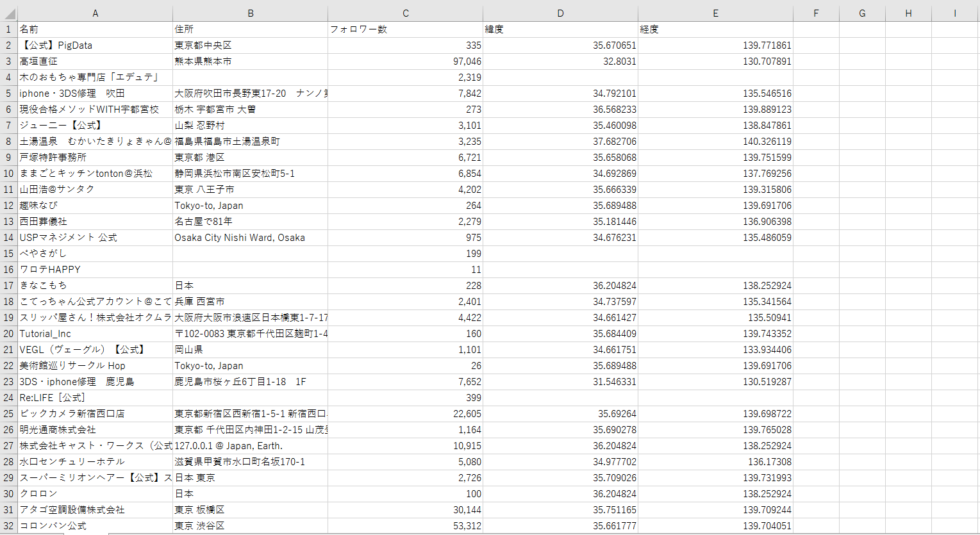Screen dimensions: 980x535
Task: Select the cell 3DS・iphone修理 鹿児島
Action: (x=96, y=382)
